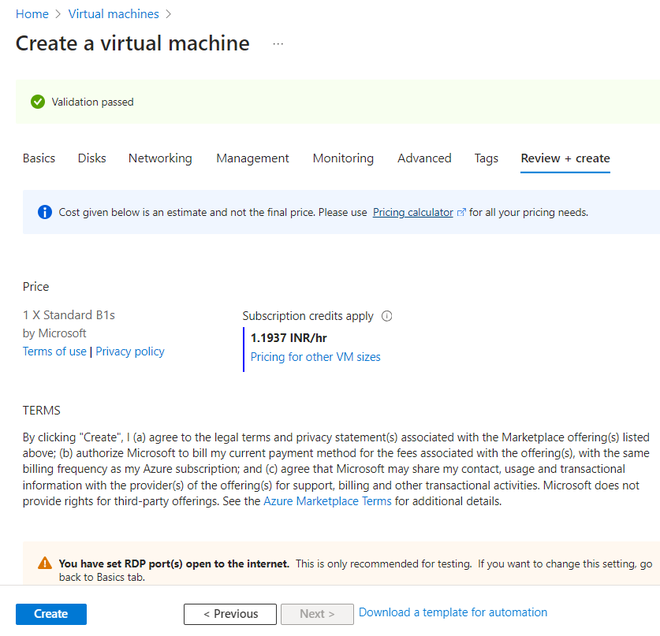Image resolution: width=660 pixels, height=636 pixels.
Task: Navigate to Virtual machines breadcrumb
Action: (x=114, y=14)
